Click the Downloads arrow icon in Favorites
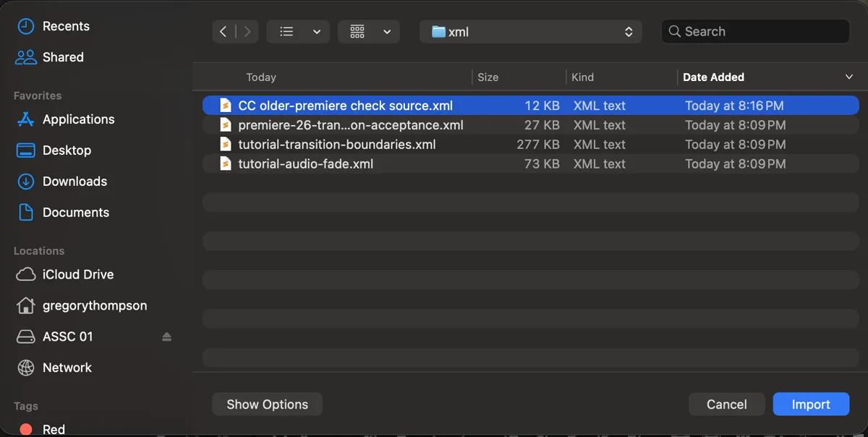The width and height of the screenshot is (868, 437). pos(26,182)
